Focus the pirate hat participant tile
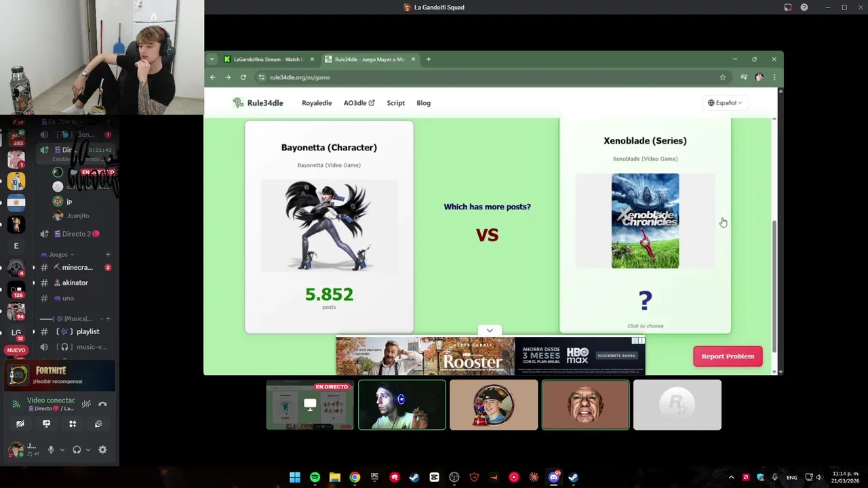 (494, 405)
